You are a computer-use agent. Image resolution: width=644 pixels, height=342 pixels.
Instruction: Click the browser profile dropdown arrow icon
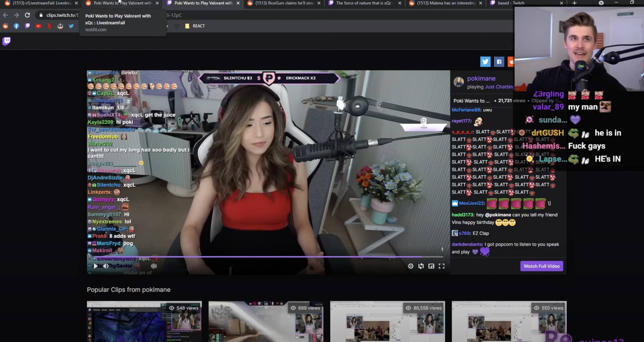point(601,3)
